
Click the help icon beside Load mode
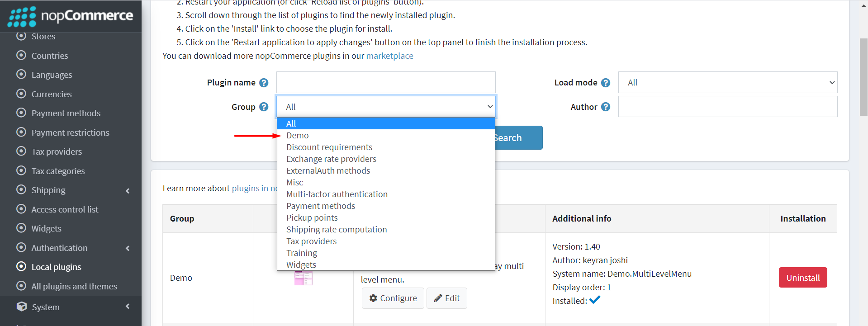point(606,82)
